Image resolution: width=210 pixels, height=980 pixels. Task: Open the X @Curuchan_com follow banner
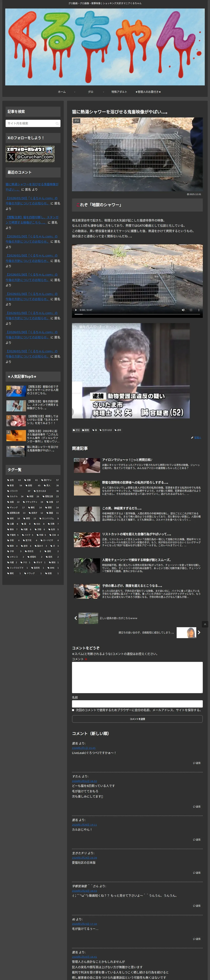pos(30,154)
